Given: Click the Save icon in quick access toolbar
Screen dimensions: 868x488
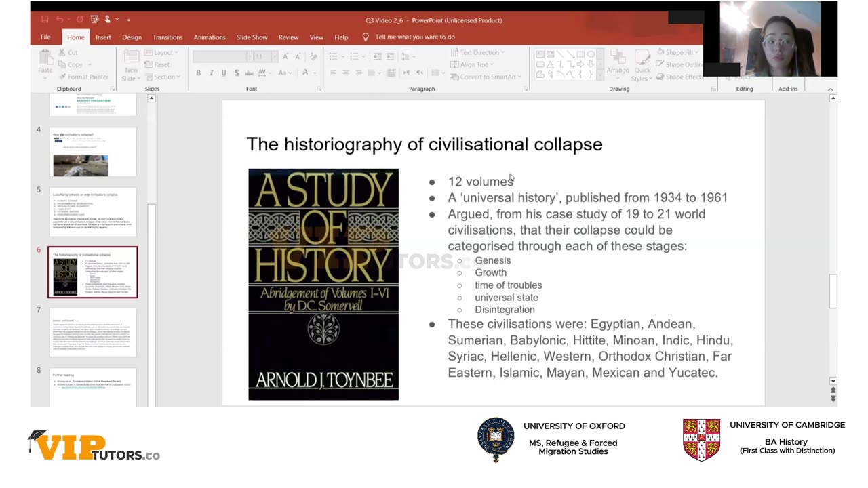Looking at the screenshot, I should tap(45, 20).
